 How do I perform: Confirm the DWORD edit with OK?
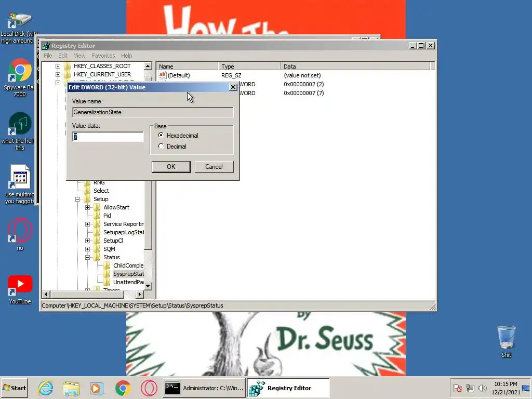click(x=171, y=167)
